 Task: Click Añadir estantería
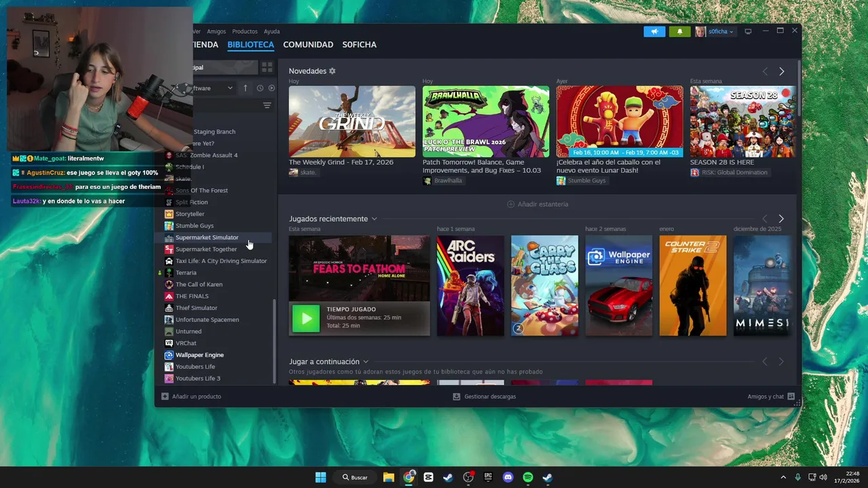538,204
